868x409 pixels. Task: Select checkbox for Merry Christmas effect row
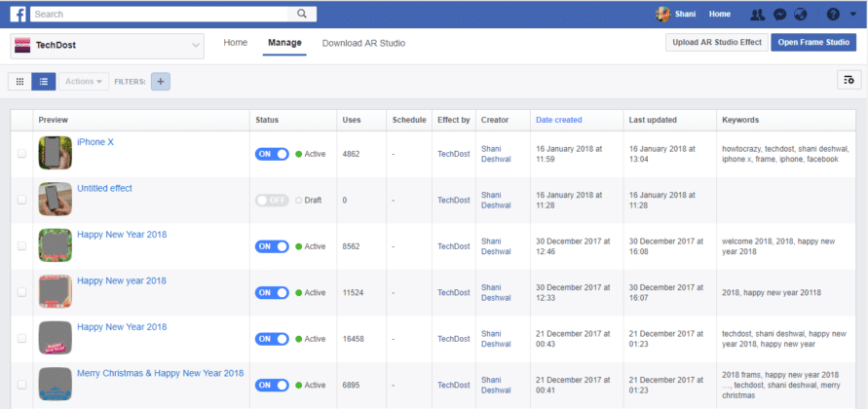(x=22, y=386)
